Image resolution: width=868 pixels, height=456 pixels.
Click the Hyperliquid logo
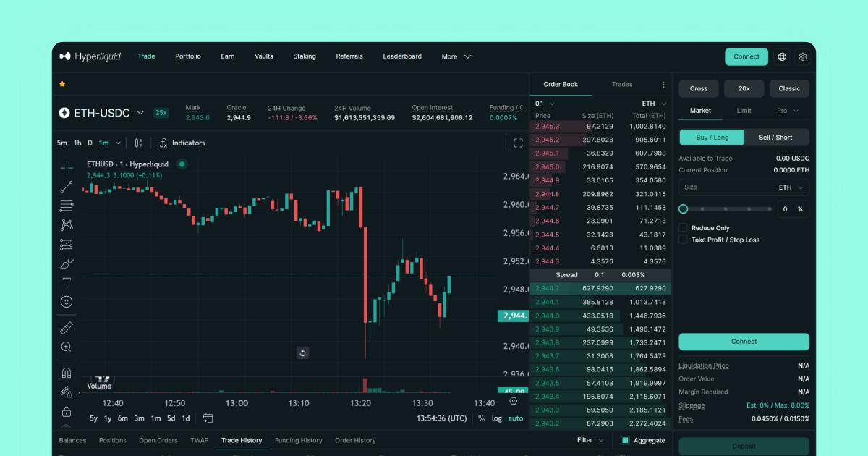(90, 56)
